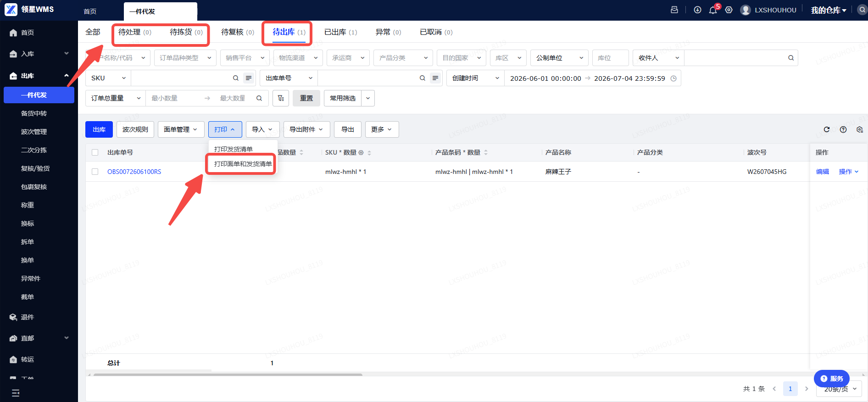
Task: Click the SKU*数量 column settings icon
Action: [361, 152]
